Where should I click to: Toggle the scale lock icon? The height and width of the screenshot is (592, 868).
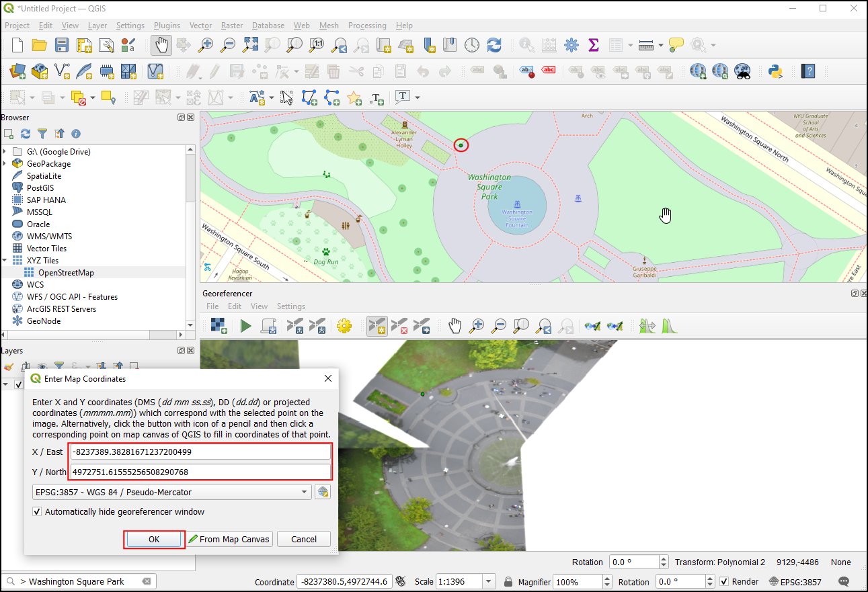[x=509, y=582]
